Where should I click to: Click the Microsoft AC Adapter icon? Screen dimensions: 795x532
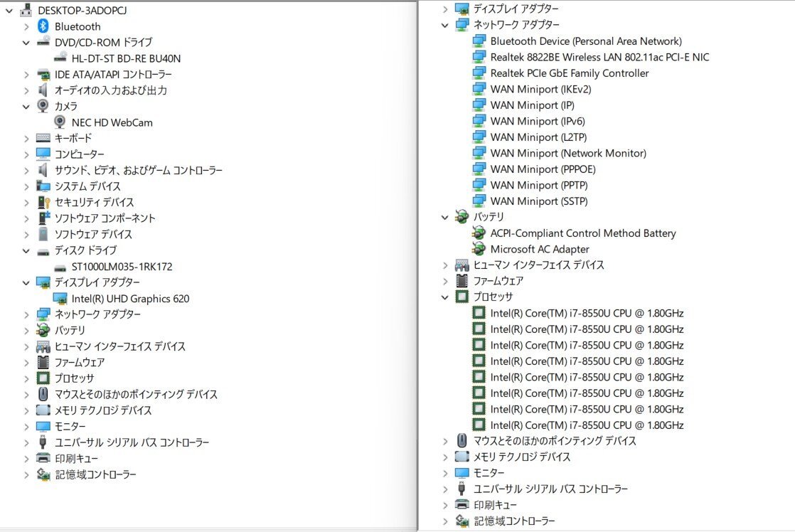click(x=478, y=248)
